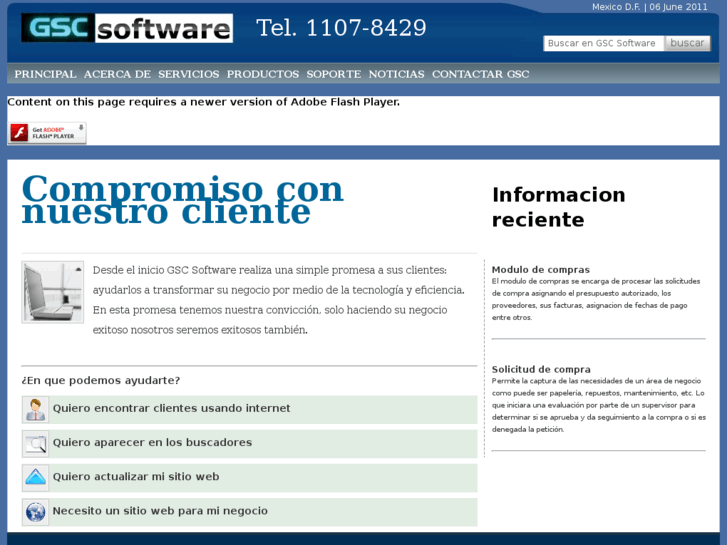Click the magnifier icon beside buscadores link
Image resolution: width=727 pixels, height=545 pixels.
point(35,444)
